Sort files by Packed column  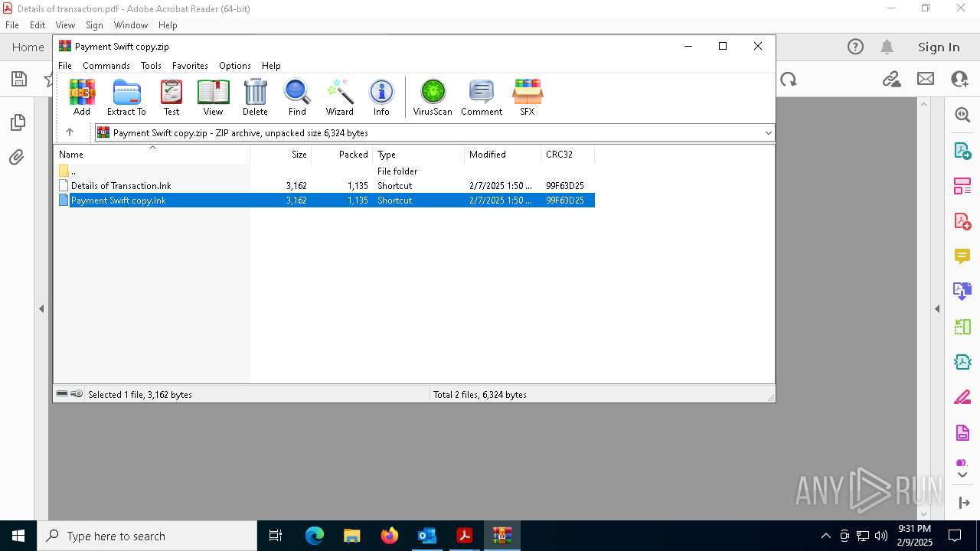click(341, 155)
